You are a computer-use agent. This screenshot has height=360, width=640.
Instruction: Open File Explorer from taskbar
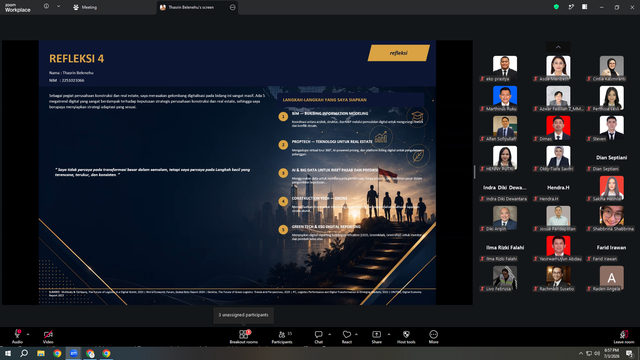41,353
